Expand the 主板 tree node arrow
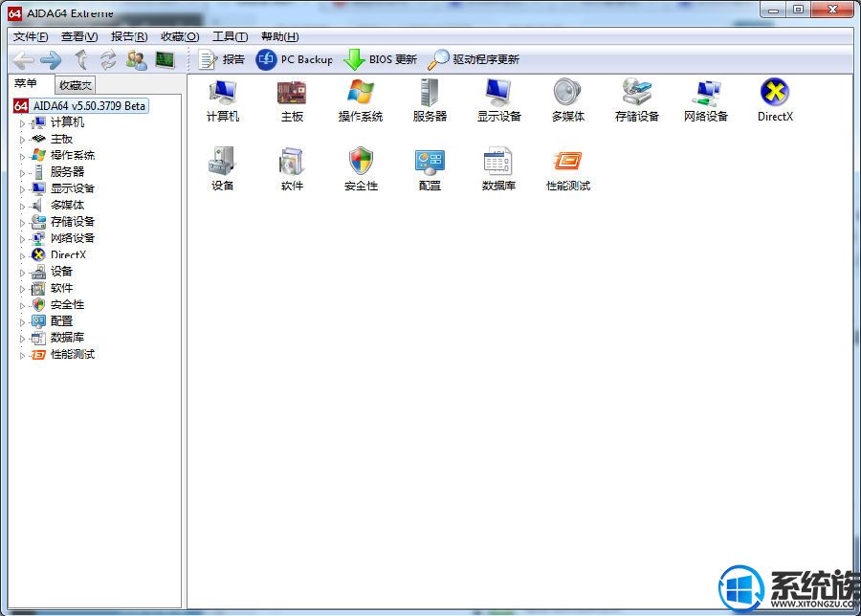 coord(23,140)
